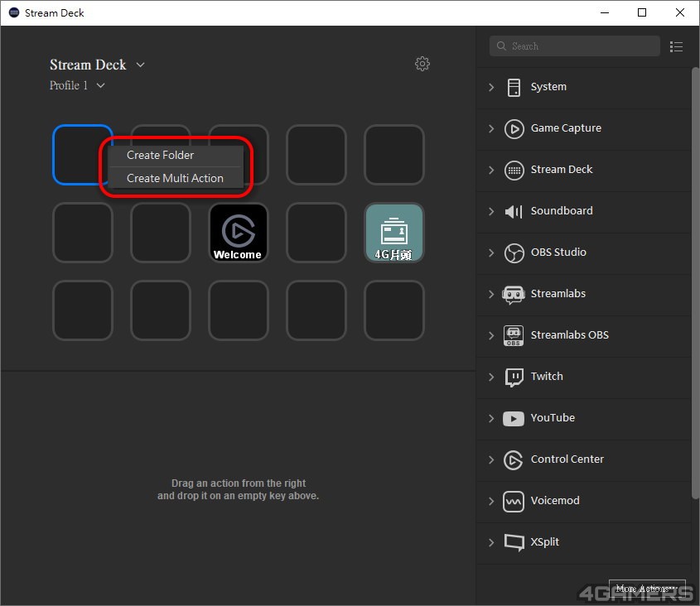
Task: Toggle the actions list view icon
Action: click(x=676, y=46)
